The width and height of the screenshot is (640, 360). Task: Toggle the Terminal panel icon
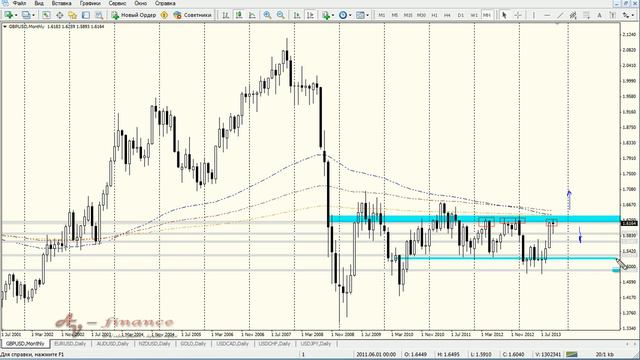pyautogui.click(x=86, y=15)
